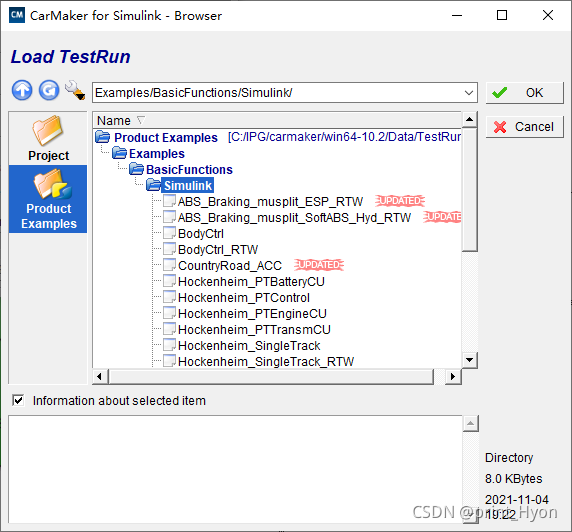This screenshot has width=572, height=532.
Task: Select the Hockenheim_PTBatteryCU test run
Action: (x=251, y=282)
